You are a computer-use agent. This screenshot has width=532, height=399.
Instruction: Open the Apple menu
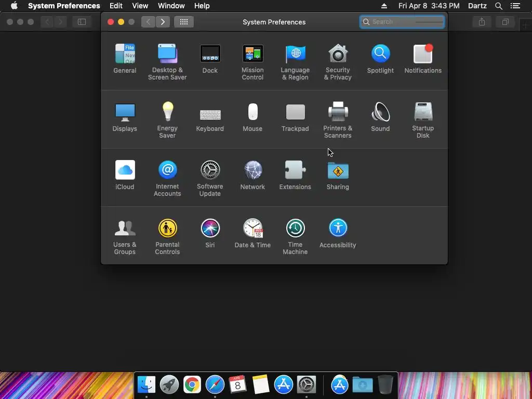tap(14, 6)
